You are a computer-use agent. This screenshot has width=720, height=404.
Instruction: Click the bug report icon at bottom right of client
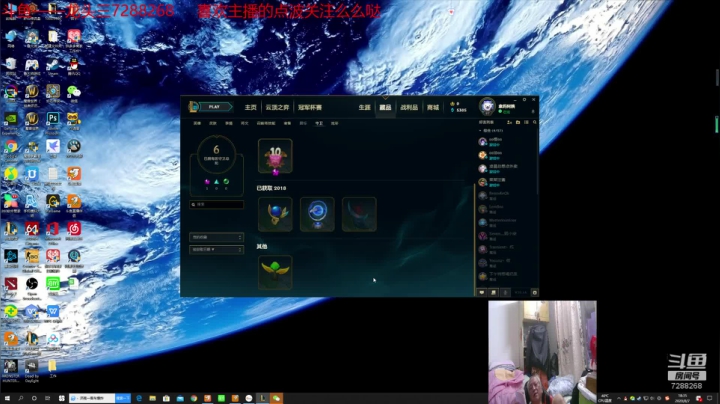pos(534,292)
